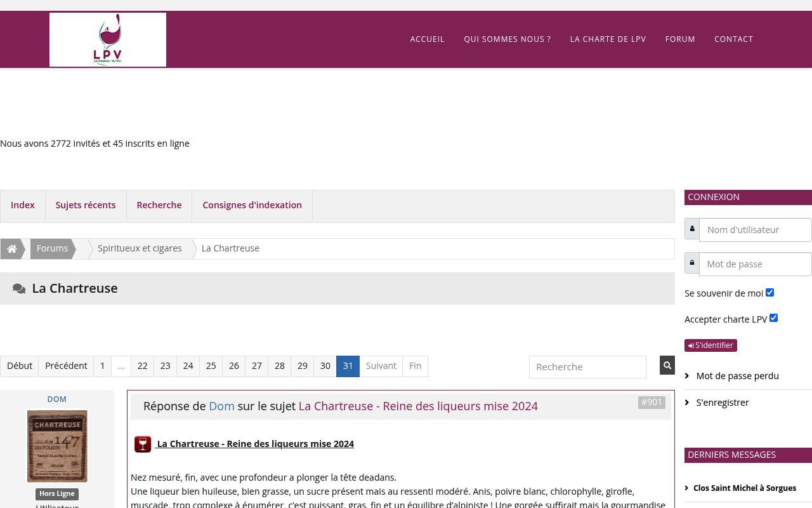Screen dimensions: 812x508
Task: Switch to the Recherche tab
Action: click(159, 205)
